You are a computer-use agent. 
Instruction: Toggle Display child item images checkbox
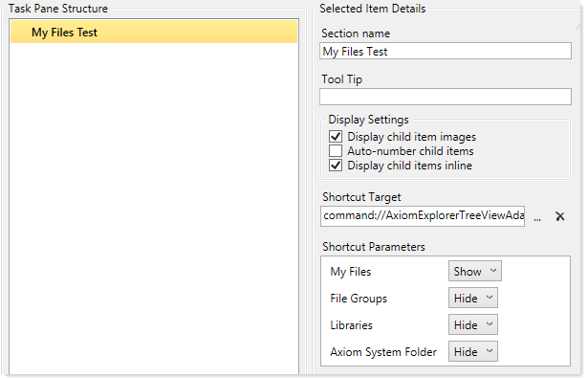[x=336, y=137]
